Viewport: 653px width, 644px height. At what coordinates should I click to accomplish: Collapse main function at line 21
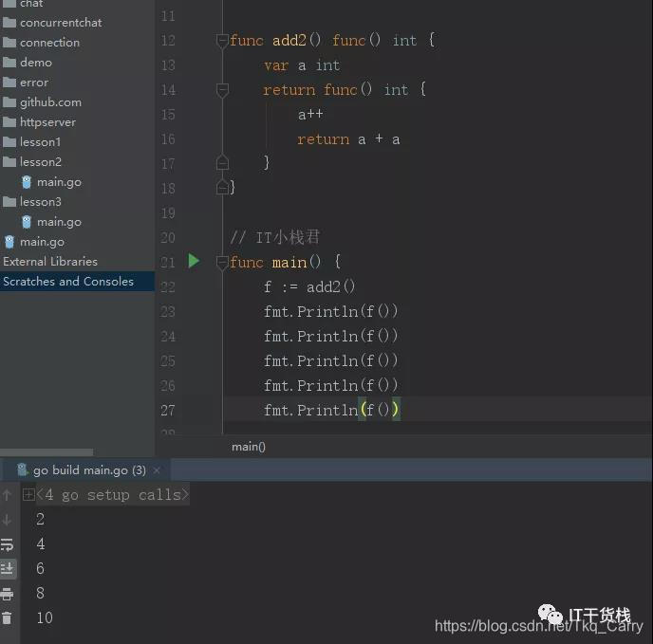tap(222, 263)
